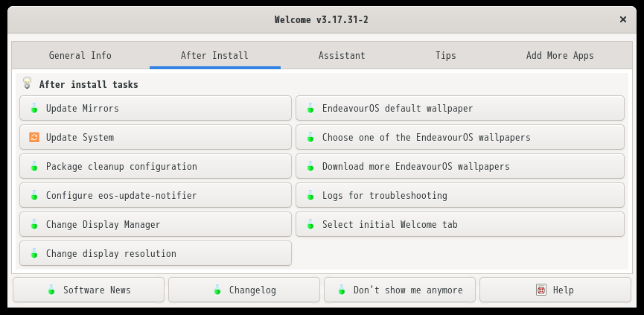The height and width of the screenshot is (315, 644).
Task: Close the Welcome window
Action: pos(623,19)
